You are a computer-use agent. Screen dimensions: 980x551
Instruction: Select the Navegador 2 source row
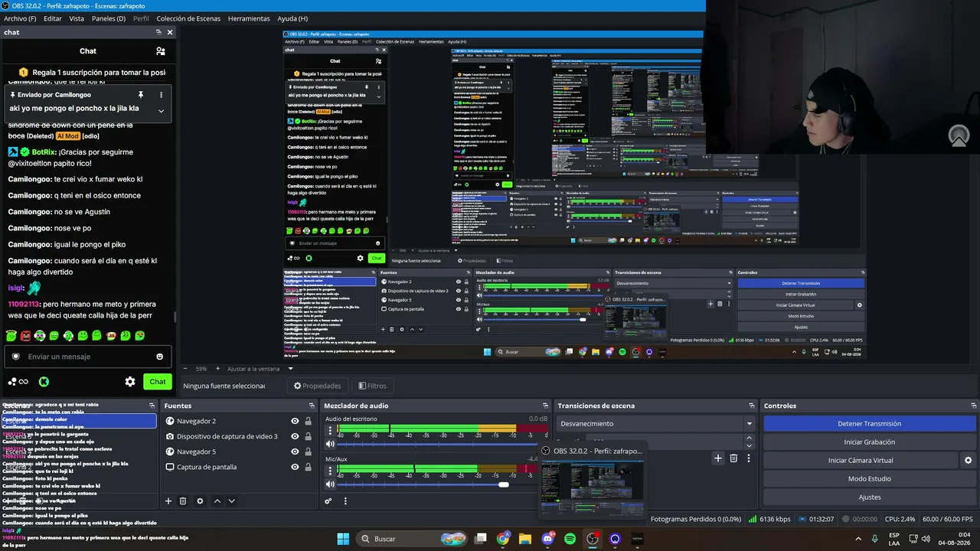pyautogui.click(x=239, y=421)
